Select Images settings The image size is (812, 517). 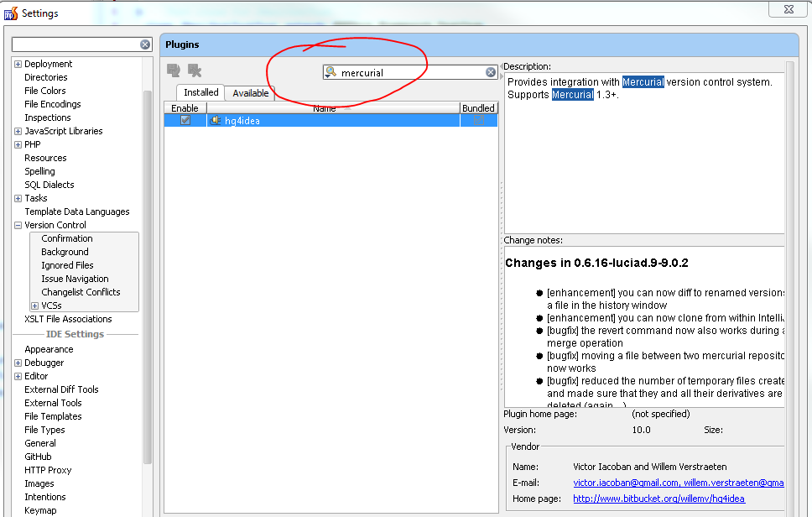(39, 484)
